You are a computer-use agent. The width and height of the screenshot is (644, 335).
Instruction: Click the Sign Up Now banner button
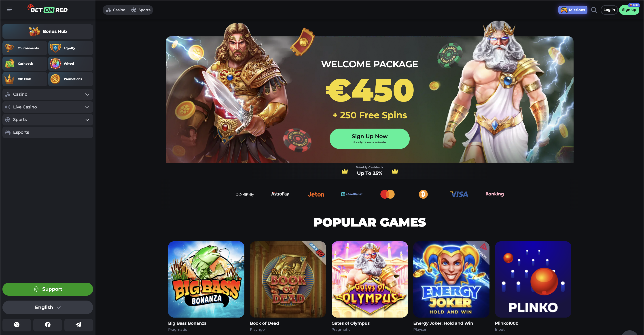click(x=369, y=139)
